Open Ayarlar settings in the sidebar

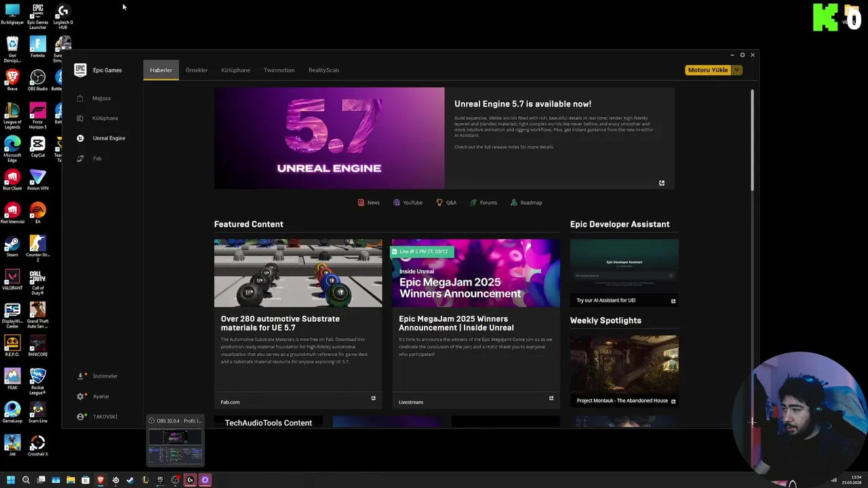tap(94, 396)
